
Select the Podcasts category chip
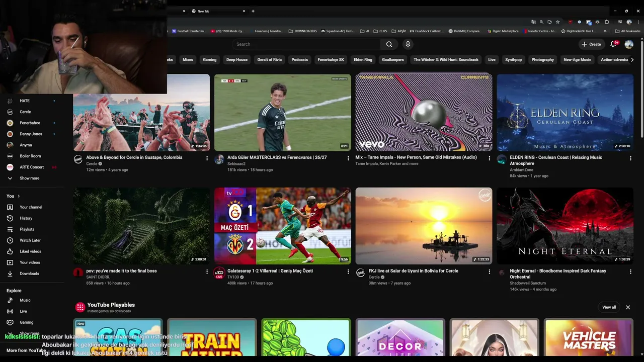[x=300, y=60]
